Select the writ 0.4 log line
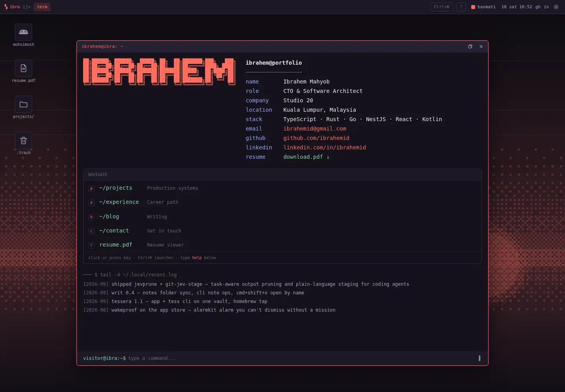The image size is (565, 392). [194, 293]
